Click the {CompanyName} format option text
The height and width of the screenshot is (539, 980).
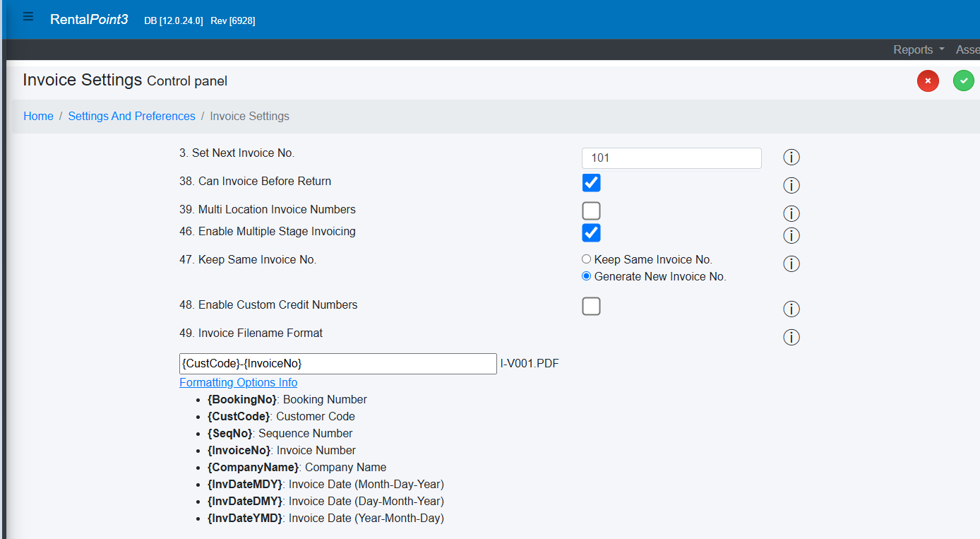point(253,467)
